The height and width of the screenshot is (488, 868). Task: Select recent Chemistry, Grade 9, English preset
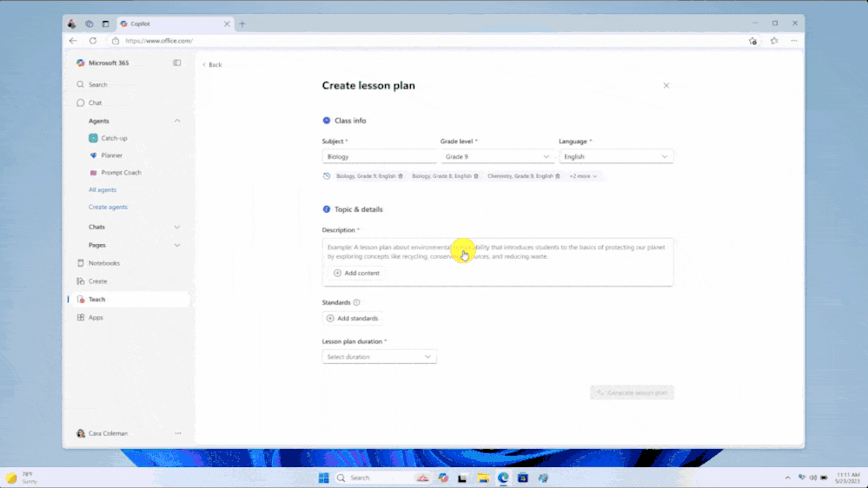click(520, 176)
